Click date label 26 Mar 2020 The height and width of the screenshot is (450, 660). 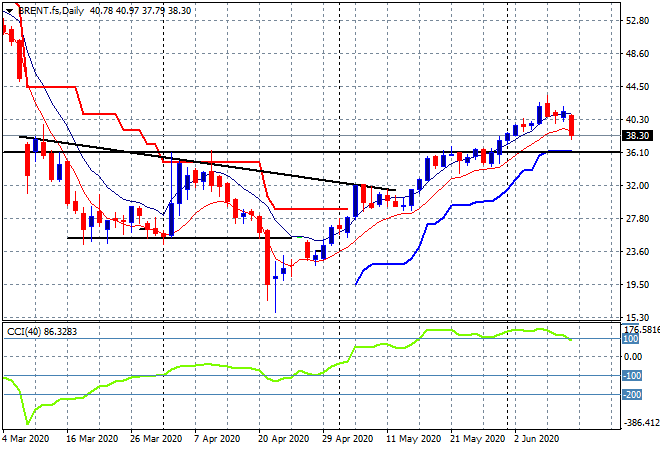[156, 439]
